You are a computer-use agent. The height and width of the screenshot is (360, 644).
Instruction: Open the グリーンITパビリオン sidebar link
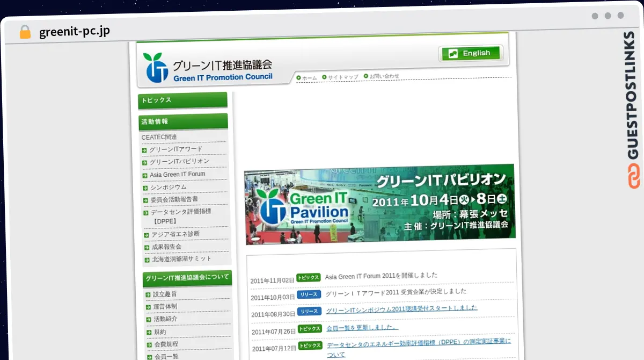179,161
